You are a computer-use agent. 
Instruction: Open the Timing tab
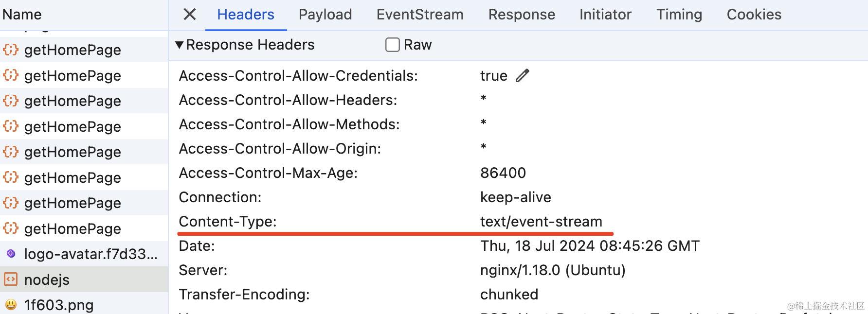(679, 15)
